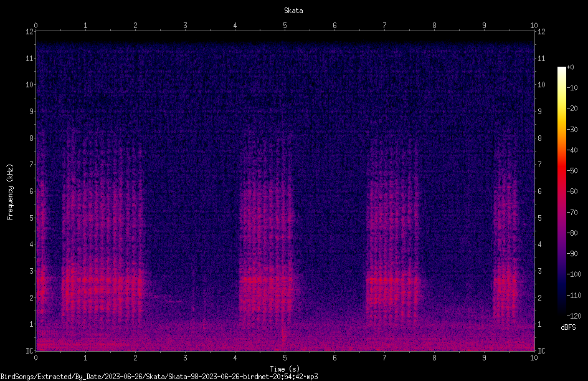Click '8' on the bottom time axis
The width and height of the screenshot is (588, 381).
(x=434, y=358)
